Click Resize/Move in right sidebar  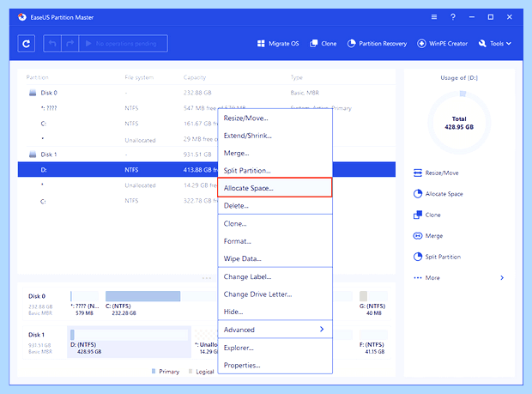coord(436,173)
